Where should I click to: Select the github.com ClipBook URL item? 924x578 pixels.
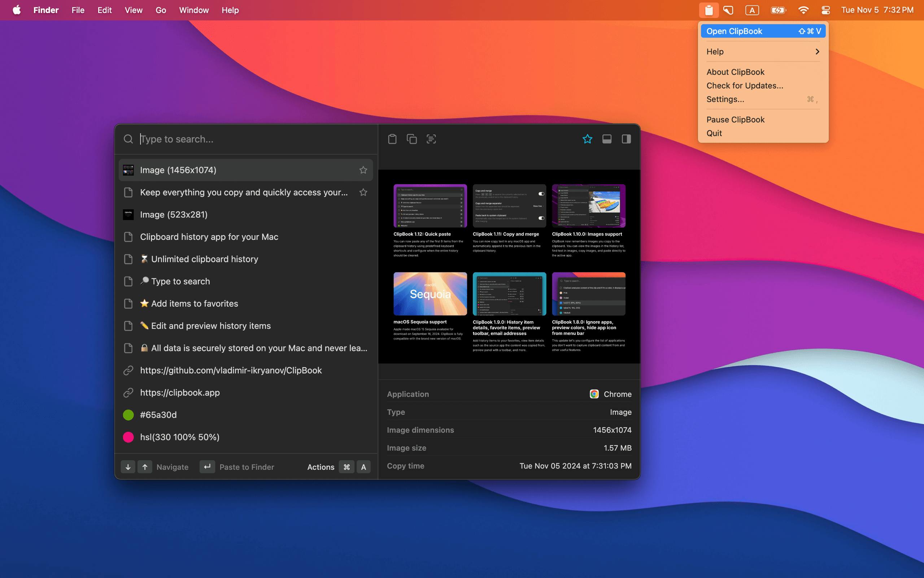click(x=246, y=370)
